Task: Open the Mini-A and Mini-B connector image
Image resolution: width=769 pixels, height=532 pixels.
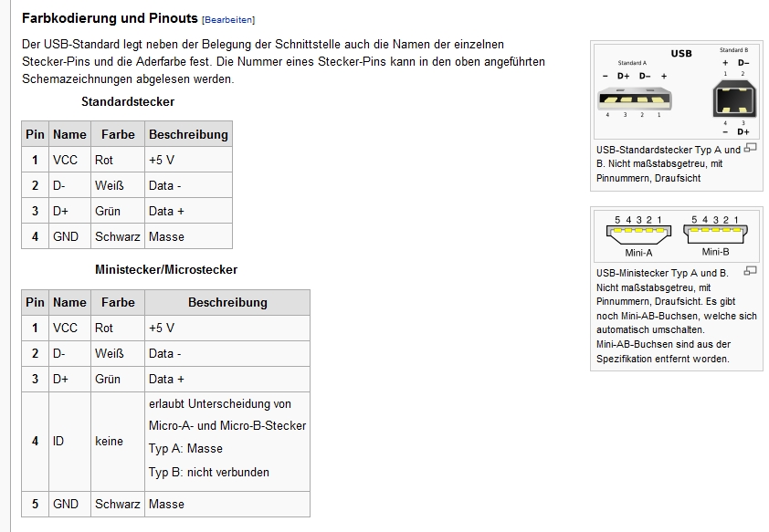Action: point(677,236)
